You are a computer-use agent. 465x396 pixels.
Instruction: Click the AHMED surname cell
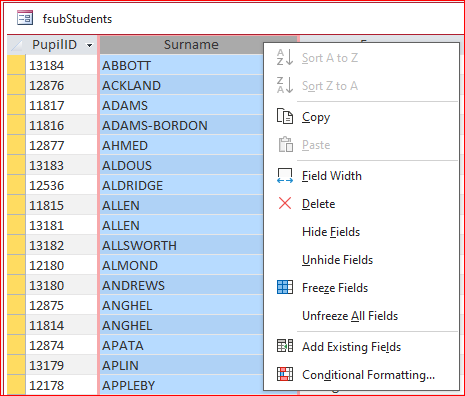click(182, 145)
